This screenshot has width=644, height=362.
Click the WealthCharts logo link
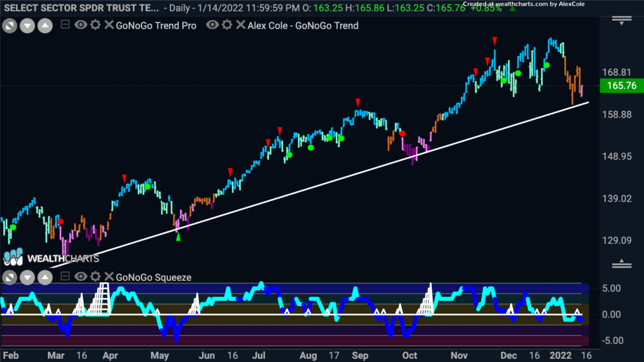tap(51, 257)
